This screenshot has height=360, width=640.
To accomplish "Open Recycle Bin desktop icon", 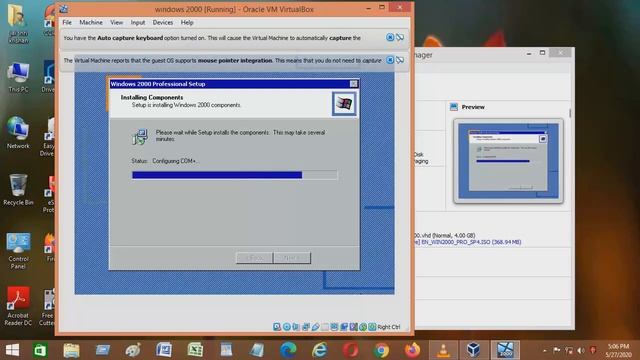I will [x=18, y=189].
